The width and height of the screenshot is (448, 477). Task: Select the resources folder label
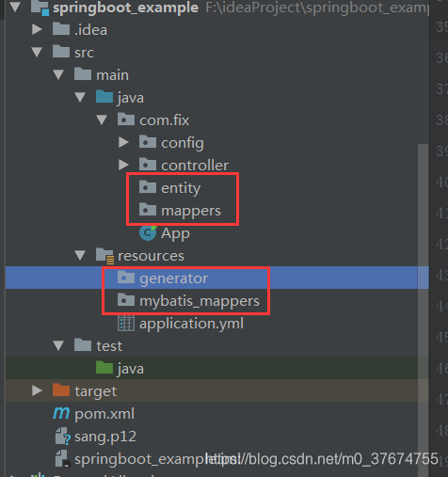pos(151,256)
